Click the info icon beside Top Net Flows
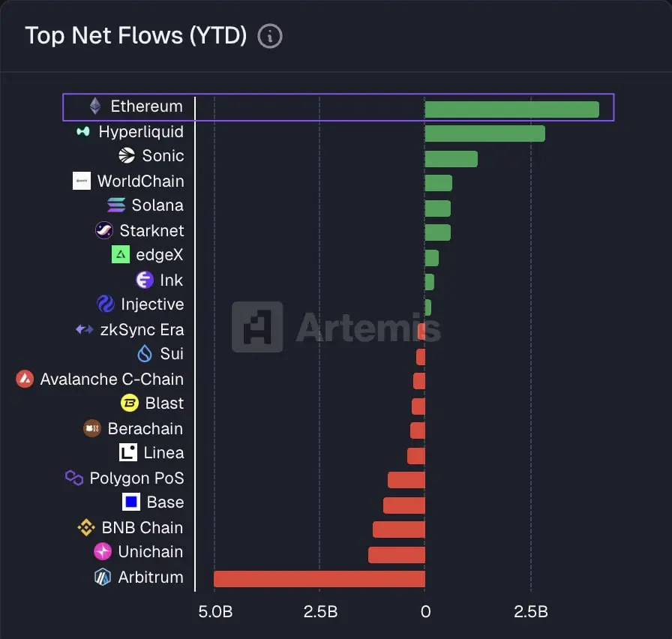This screenshot has height=639, width=672. coord(270,37)
